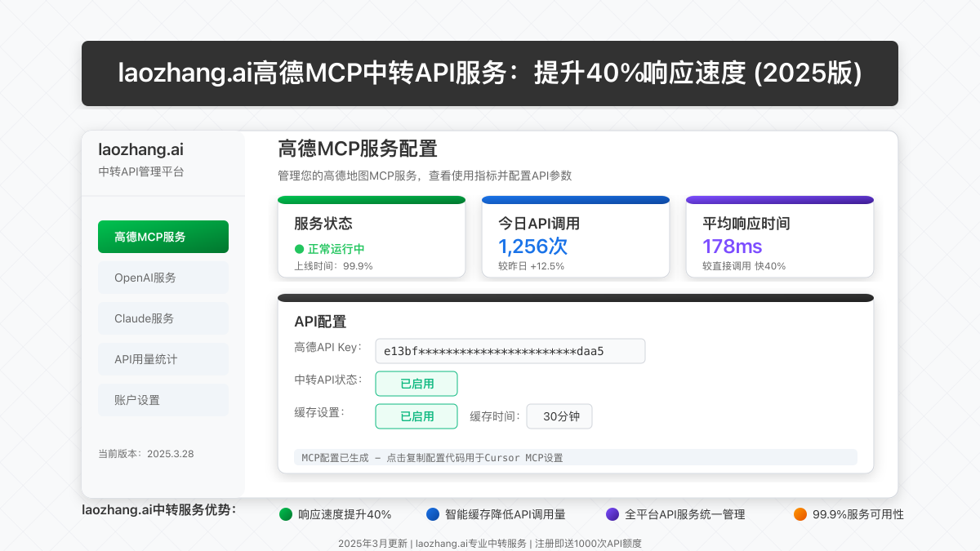
Task: Click the 较昨日 +12.5% text
Action: (531, 266)
